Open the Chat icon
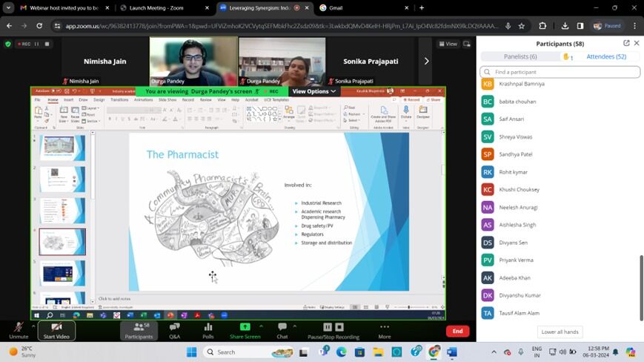The image size is (644, 362). [282, 330]
